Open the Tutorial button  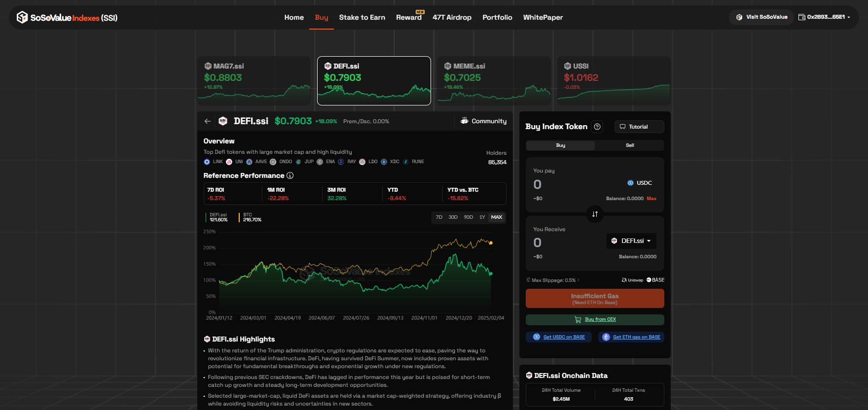click(x=639, y=127)
